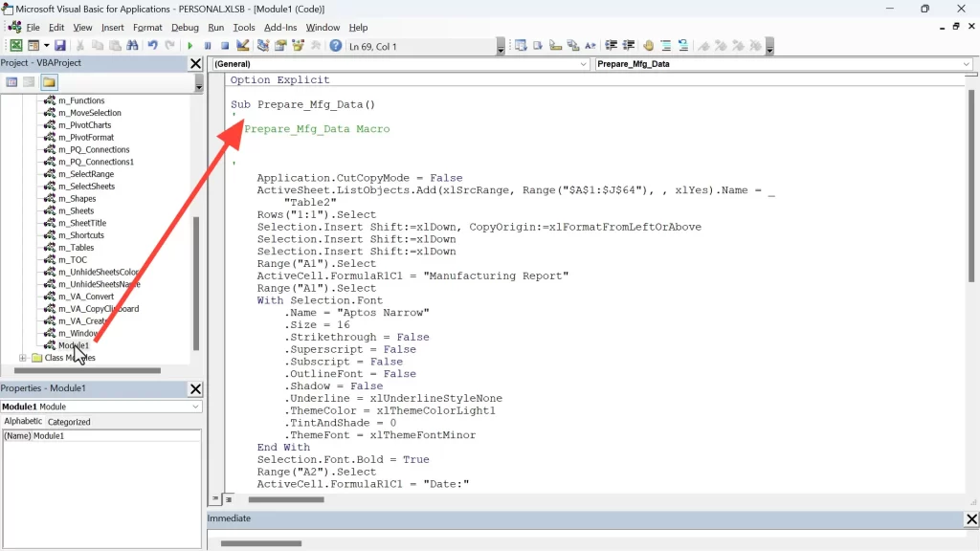Click the View Microsoft Excel icon
Screen dimensions: 980x551
16,46
